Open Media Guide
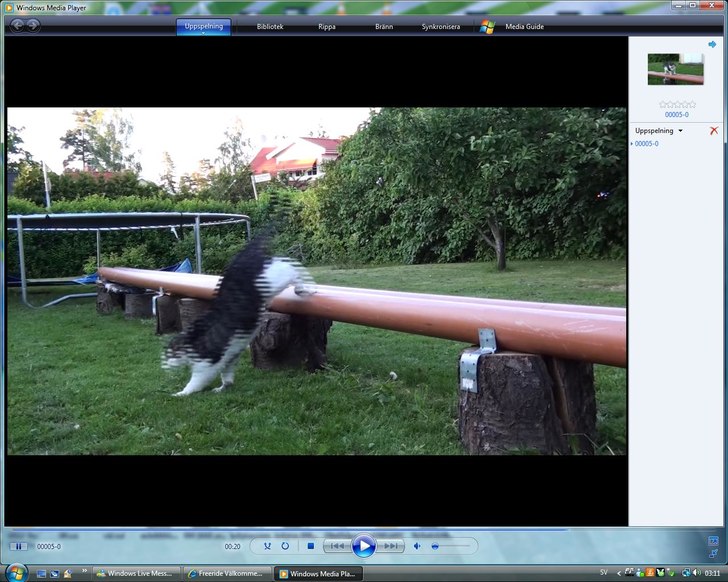 pyautogui.click(x=524, y=27)
